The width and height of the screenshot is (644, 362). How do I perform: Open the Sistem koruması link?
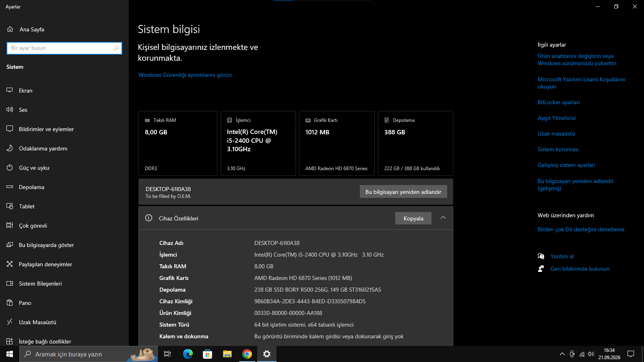(x=558, y=149)
